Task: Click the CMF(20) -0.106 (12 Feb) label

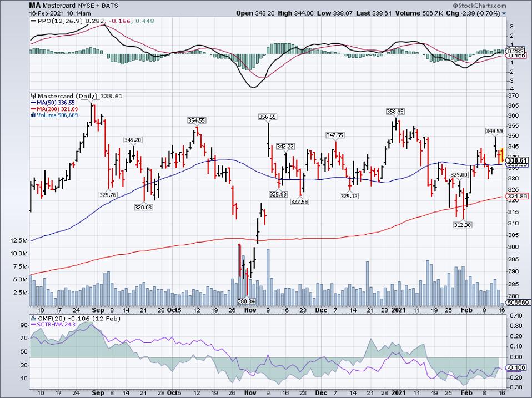Action: (x=79, y=318)
